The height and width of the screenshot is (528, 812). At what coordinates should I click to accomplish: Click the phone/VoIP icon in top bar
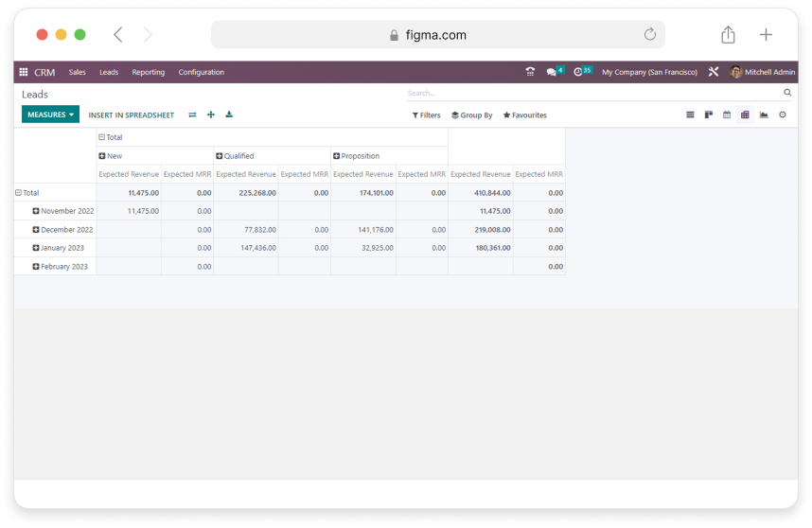click(x=530, y=72)
